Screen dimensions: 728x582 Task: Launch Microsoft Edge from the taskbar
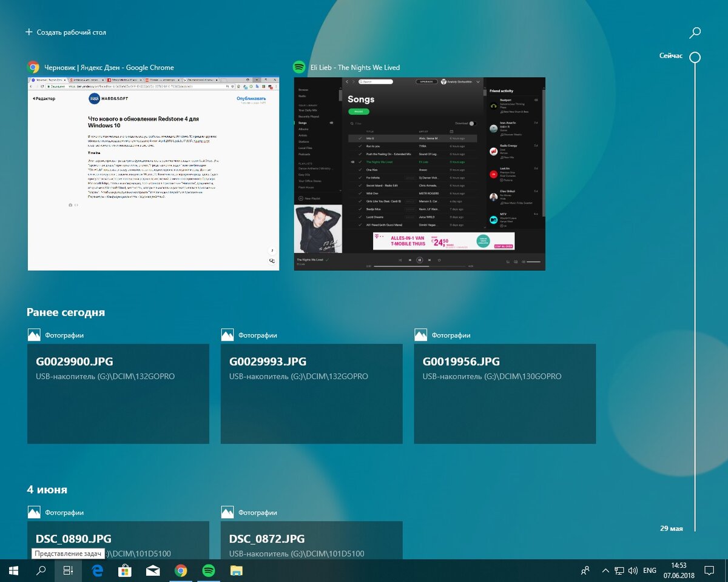point(98,570)
